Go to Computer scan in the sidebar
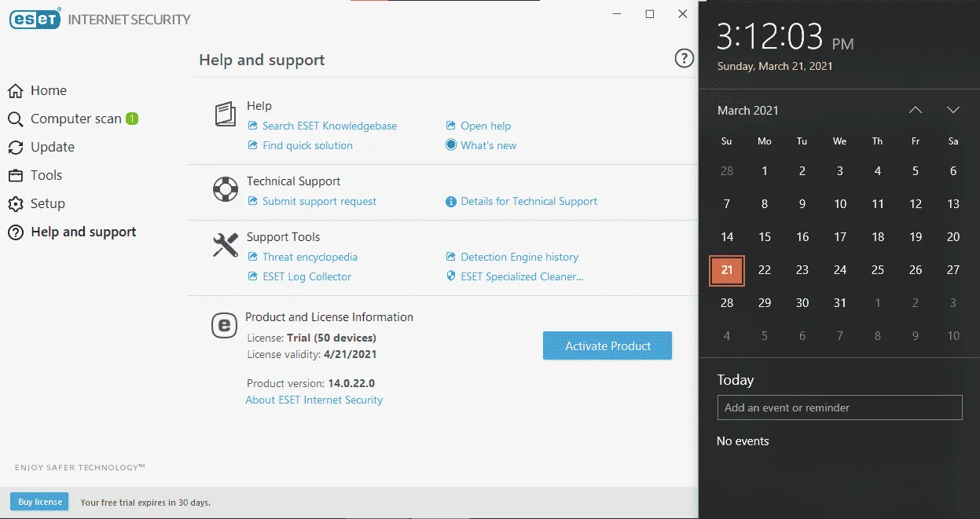The image size is (980, 519). coord(76,119)
